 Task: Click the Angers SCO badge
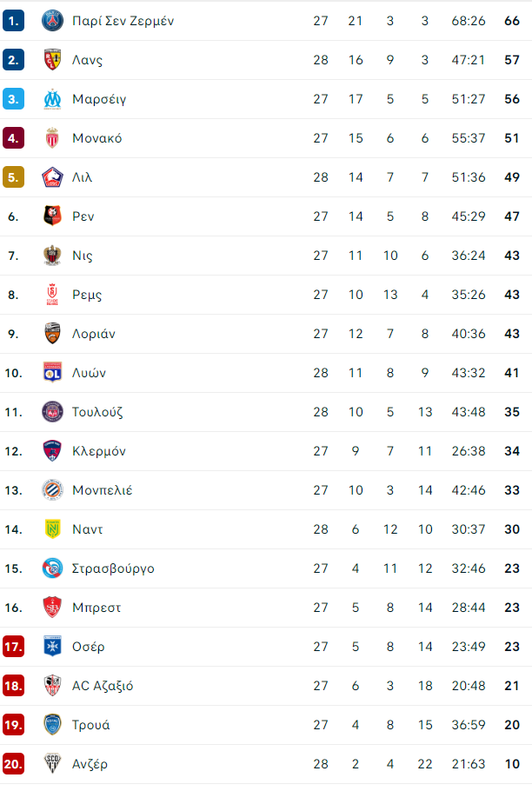[52, 763]
